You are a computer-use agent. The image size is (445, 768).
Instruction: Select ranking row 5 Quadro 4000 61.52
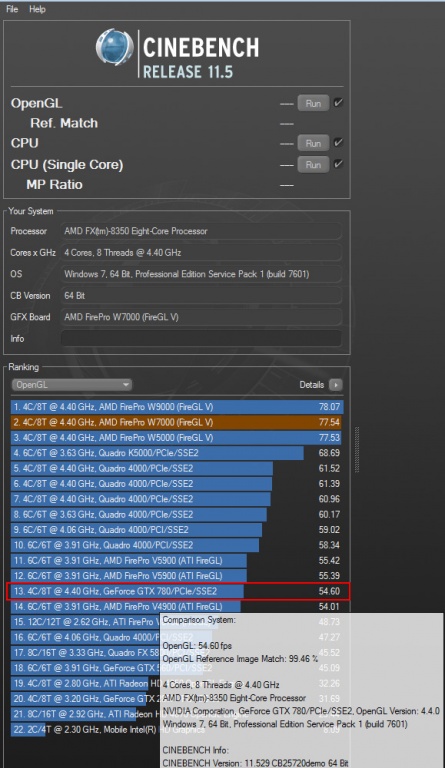176,468
